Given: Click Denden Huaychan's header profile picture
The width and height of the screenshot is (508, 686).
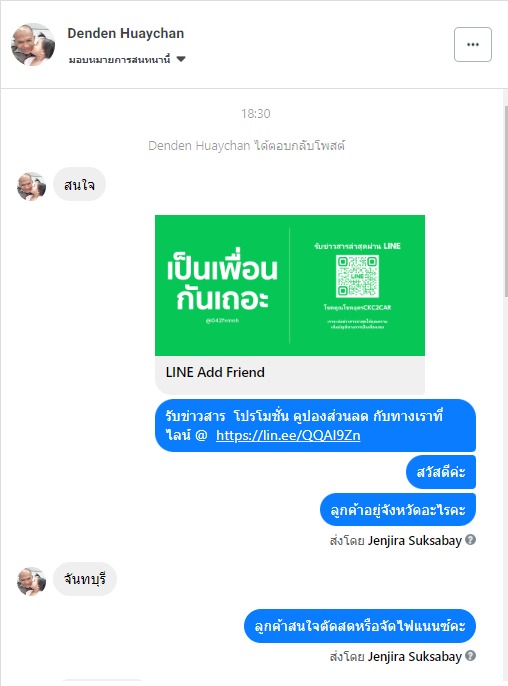Looking at the screenshot, I should click(x=33, y=45).
